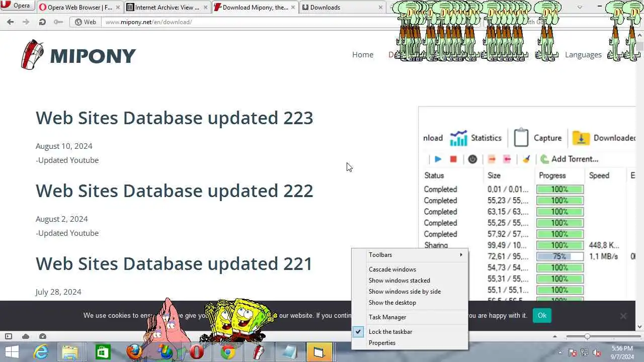The width and height of the screenshot is (644, 362).
Task: Open the highlighted yellow folder taskbar app
Action: point(319,352)
